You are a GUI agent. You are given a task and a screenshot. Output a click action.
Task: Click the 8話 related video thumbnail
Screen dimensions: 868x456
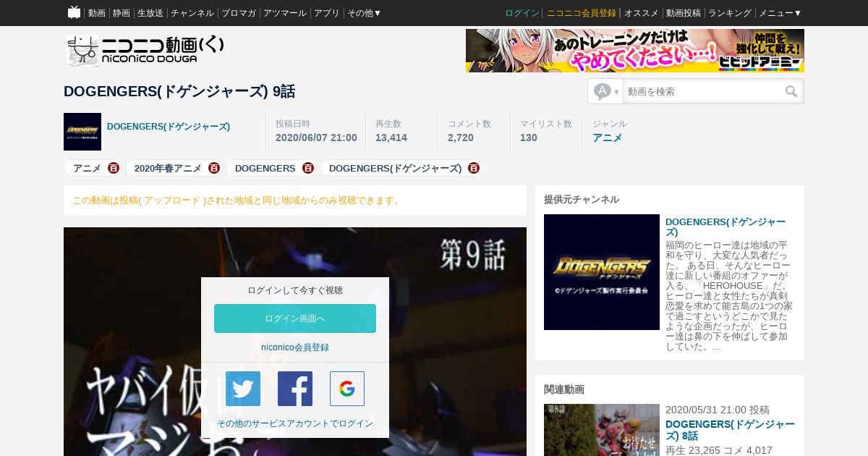coord(602,430)
